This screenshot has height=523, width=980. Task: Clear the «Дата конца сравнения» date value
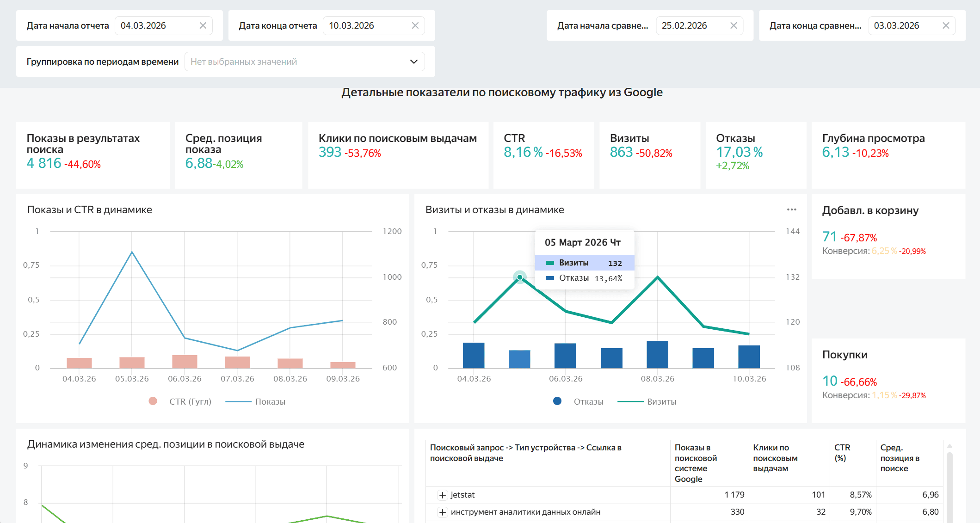click(945, 25)
